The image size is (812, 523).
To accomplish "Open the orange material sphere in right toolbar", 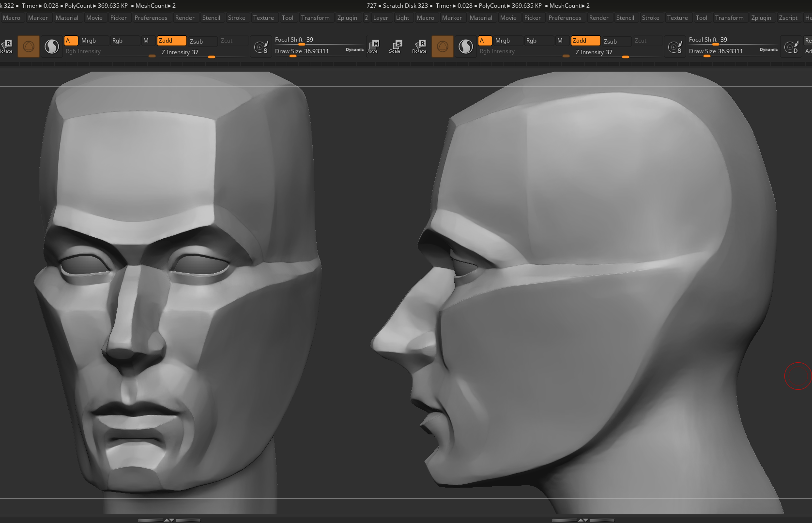I will (443, 46).
